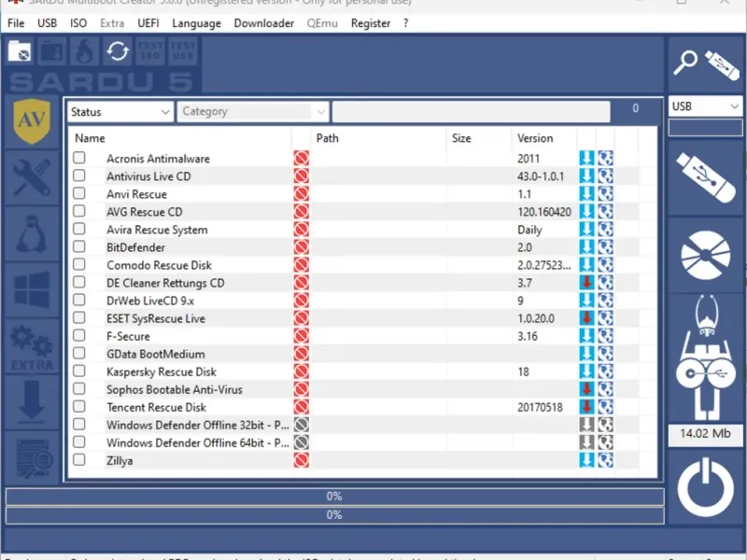Image resolution: width=747 pixels, height=560 pixels.
Task: Download Avira Rescue System ISO
Action: click(x=586, y=229)
